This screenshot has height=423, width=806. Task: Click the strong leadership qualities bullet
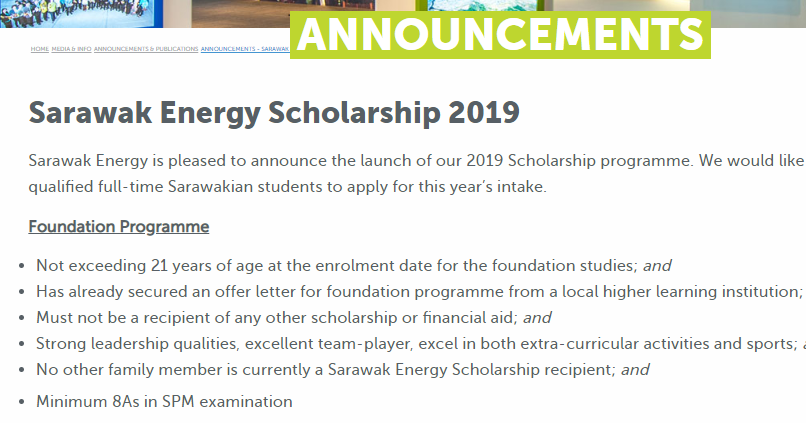tap(420, 344)
